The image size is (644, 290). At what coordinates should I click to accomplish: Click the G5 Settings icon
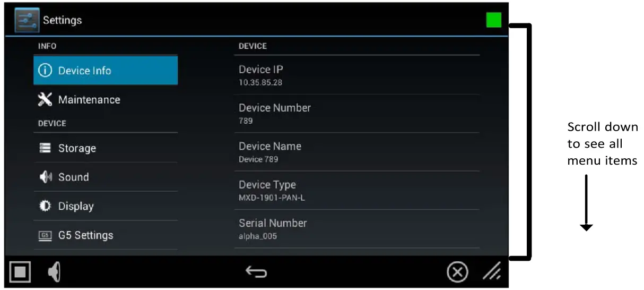[46, 235]
